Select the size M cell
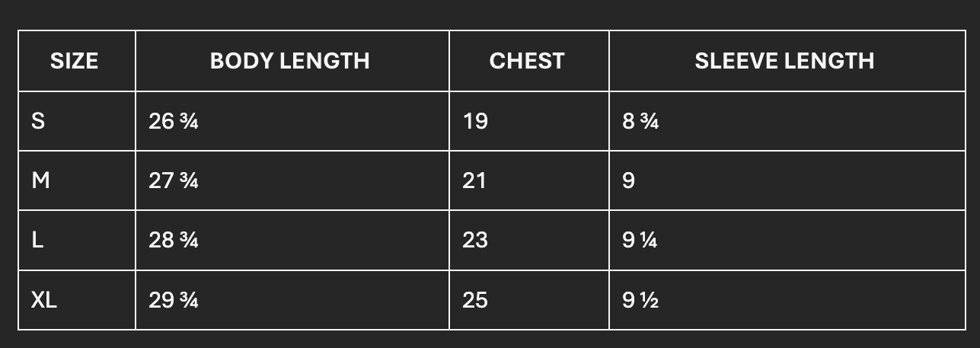This screenshot has width=980, height=348. (40, 180)
